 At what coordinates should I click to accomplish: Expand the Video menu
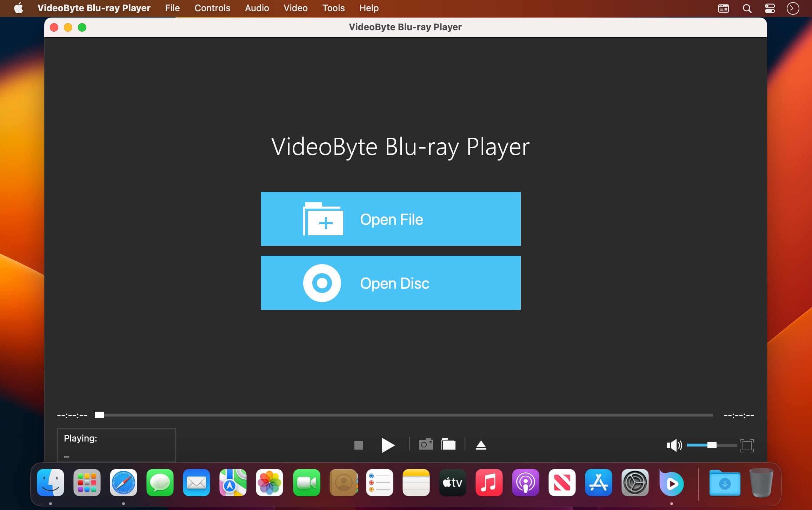(295, 8)
